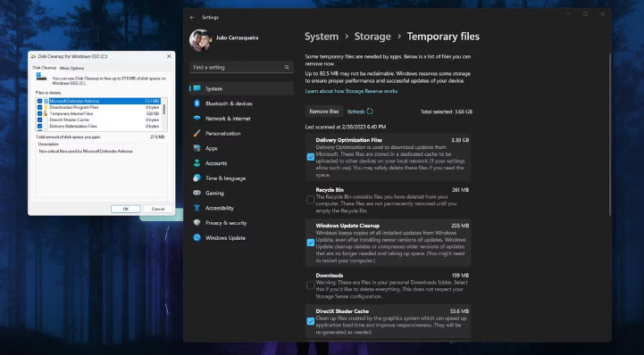Open Learn about how Storage Reserve works link
This screenshot has width=644, height=355.
point(351,91)
